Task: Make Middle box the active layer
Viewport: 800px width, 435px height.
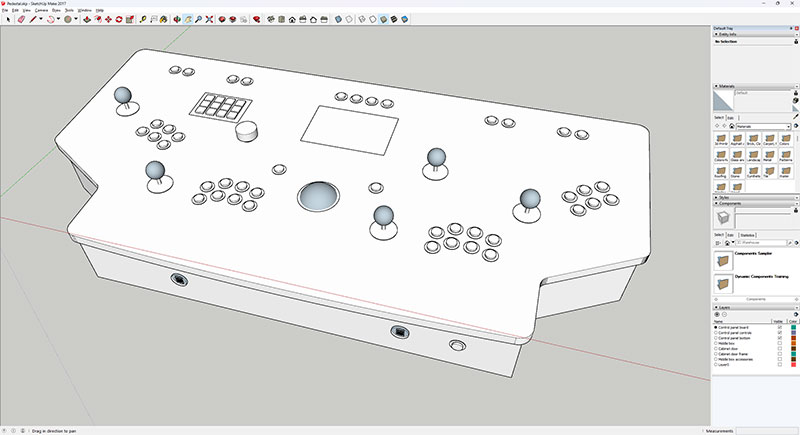Action: 715,343
